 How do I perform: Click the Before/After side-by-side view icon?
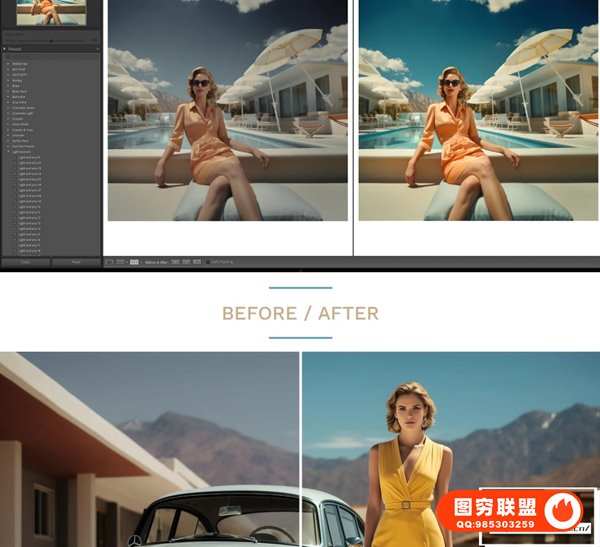(134, 262)
